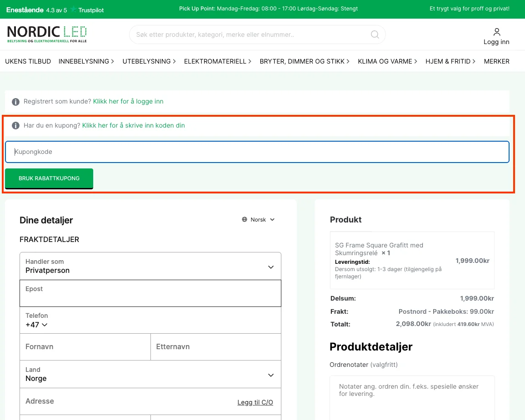Focus the Kupongkode input field
This screenshot has height=420, width=525.
click(x=257, y=152)
